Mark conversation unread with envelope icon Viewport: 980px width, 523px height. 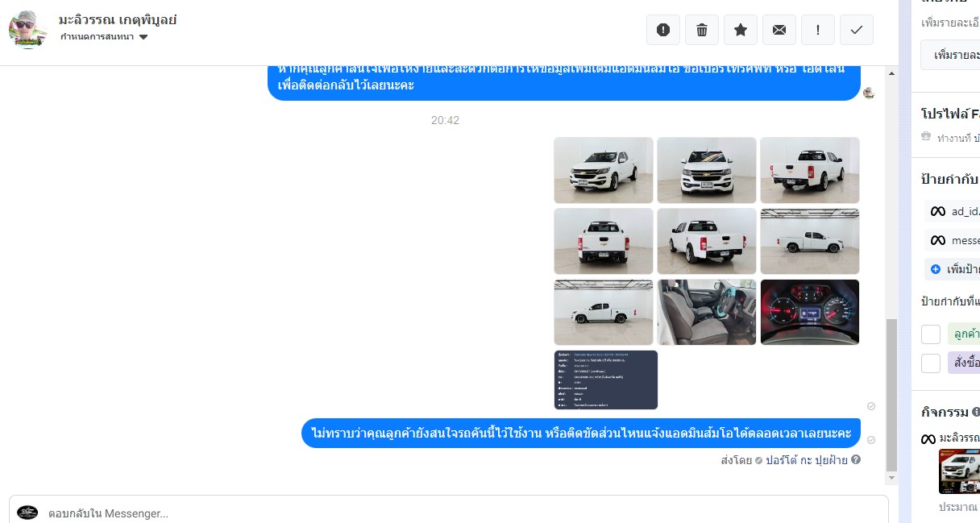779,30
